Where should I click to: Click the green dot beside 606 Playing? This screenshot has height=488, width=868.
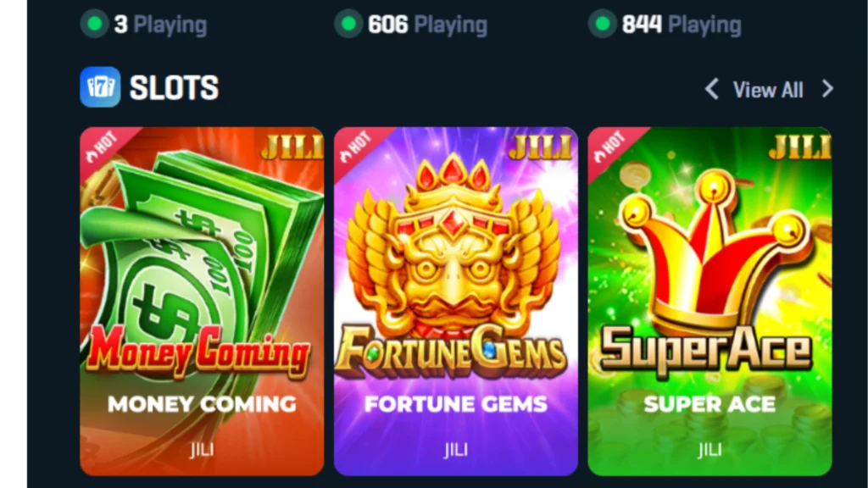(348, 25)
